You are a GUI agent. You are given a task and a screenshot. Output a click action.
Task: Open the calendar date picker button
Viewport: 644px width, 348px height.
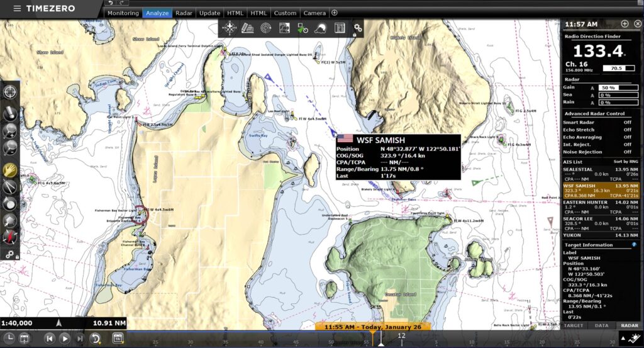click(x=25, y=339)
